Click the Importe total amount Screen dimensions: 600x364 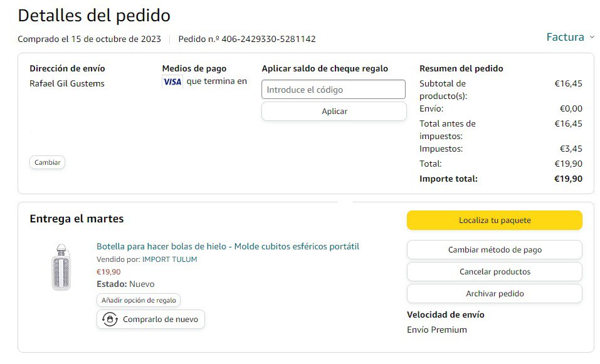568,179
